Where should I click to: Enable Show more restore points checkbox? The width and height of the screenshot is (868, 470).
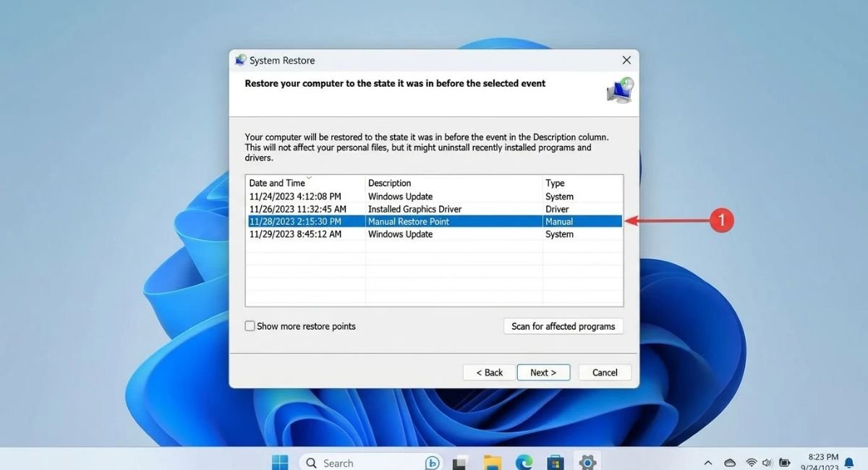(x=250, y=326)
